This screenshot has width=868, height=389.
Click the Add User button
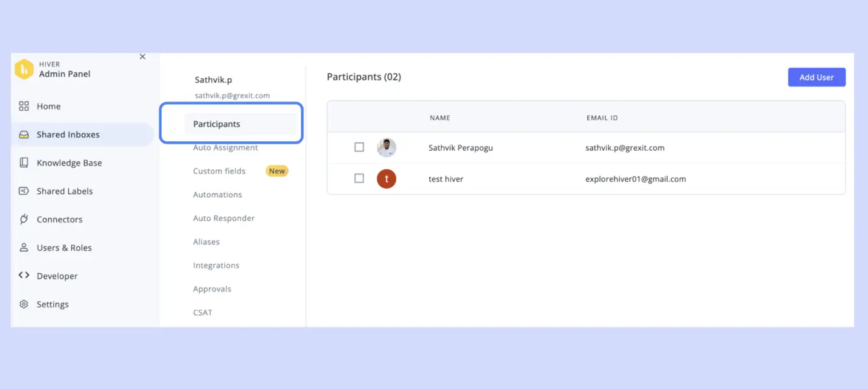817,77
